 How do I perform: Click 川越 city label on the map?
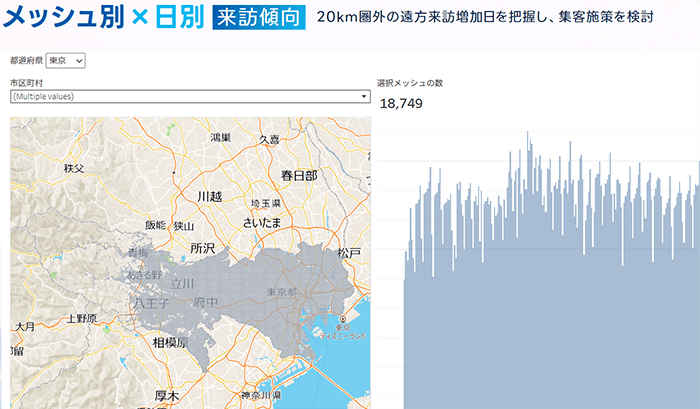click(209, 196)
